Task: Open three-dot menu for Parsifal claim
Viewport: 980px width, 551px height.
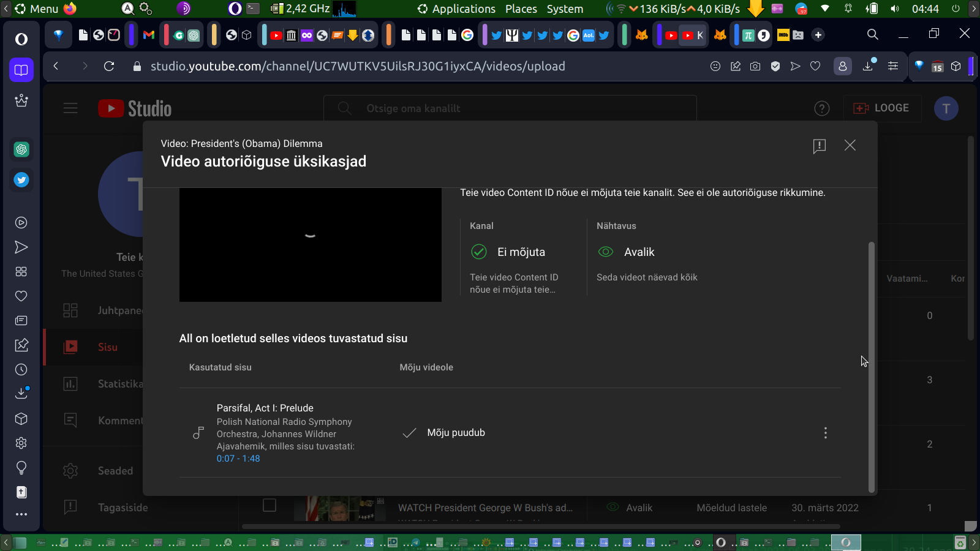Action: 825,433
